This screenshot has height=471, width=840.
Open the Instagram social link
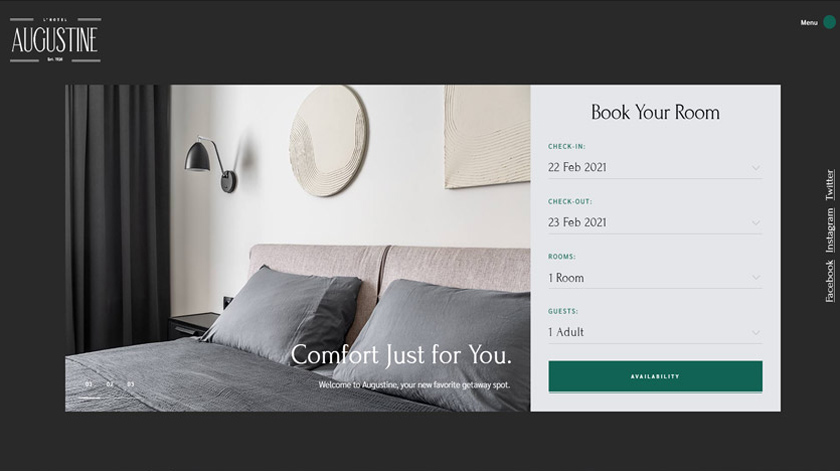pyautogui.click(x=829, y=230)
